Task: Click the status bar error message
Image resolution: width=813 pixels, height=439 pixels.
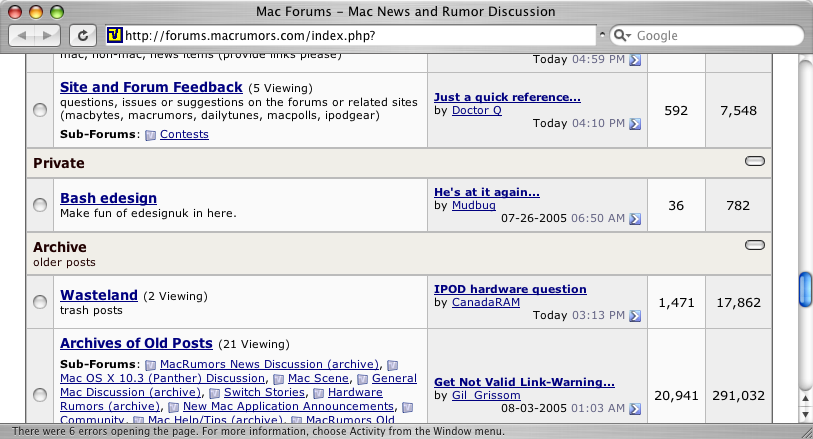Action: click(258, 431)
